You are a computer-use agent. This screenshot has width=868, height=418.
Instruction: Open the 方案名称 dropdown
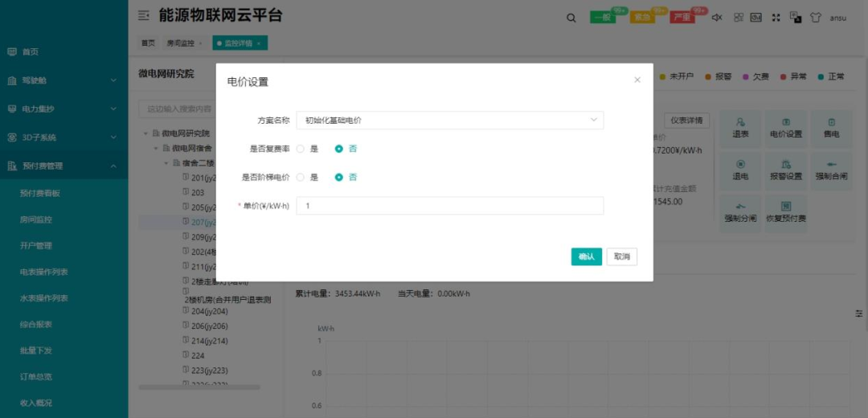450,120
